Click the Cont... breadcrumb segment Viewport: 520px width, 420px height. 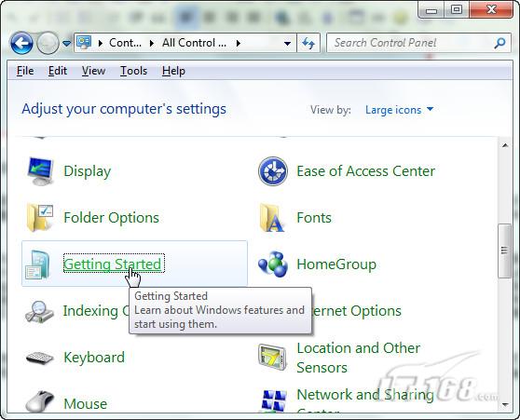pos(126,43)
